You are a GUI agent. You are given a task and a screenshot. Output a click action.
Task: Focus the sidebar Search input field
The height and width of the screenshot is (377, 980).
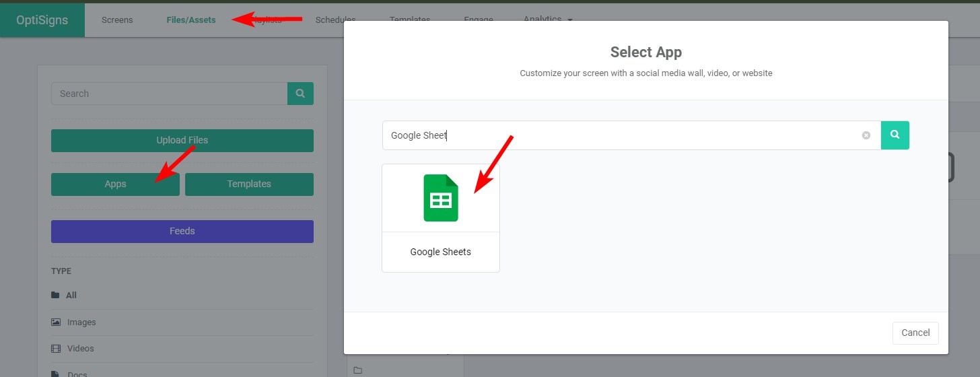tap(169, 94)
